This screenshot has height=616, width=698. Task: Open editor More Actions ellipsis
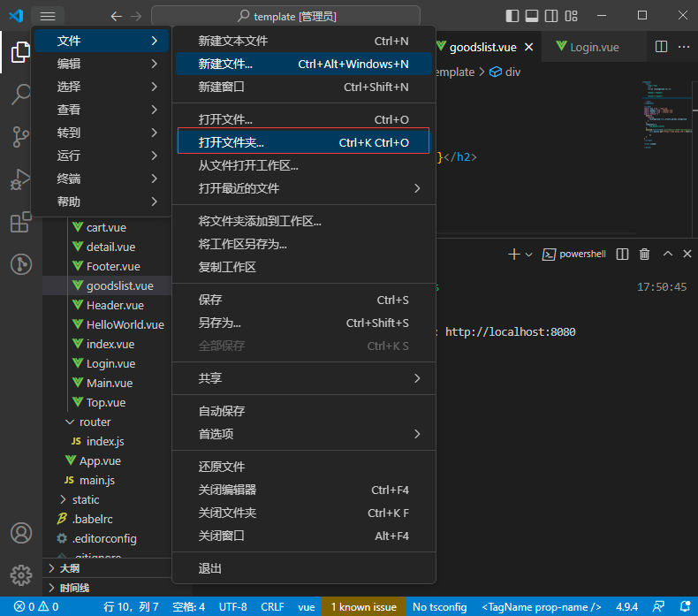click(683, 46)
